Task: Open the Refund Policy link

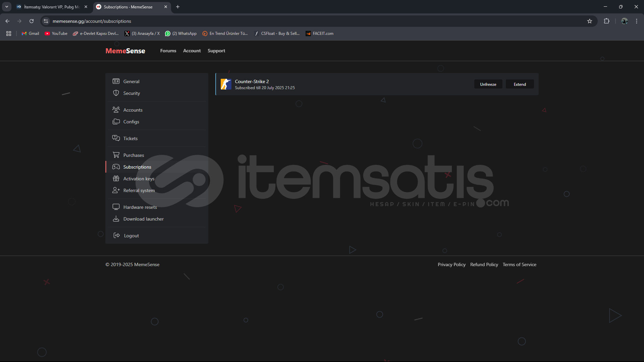Action: (x=484, y=264)
